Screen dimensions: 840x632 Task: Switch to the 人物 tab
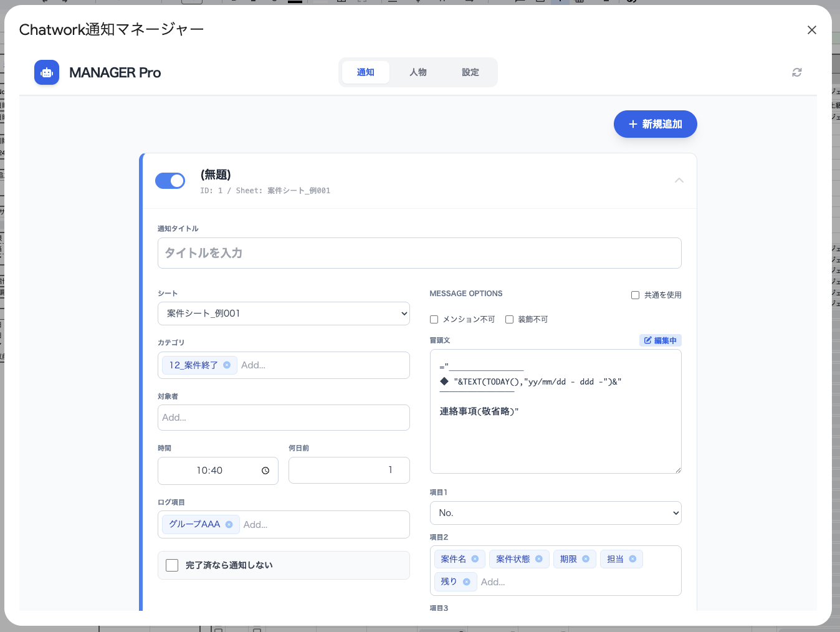(x=418, y=72)
